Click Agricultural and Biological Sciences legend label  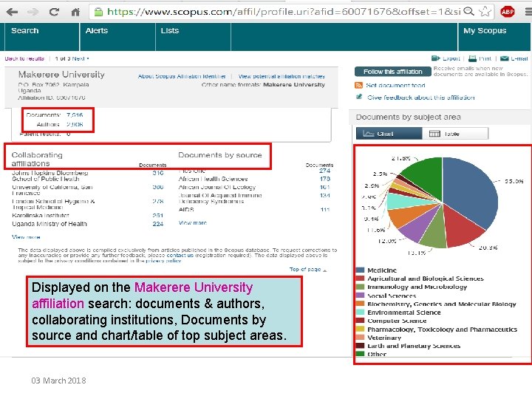pos(426,279)
